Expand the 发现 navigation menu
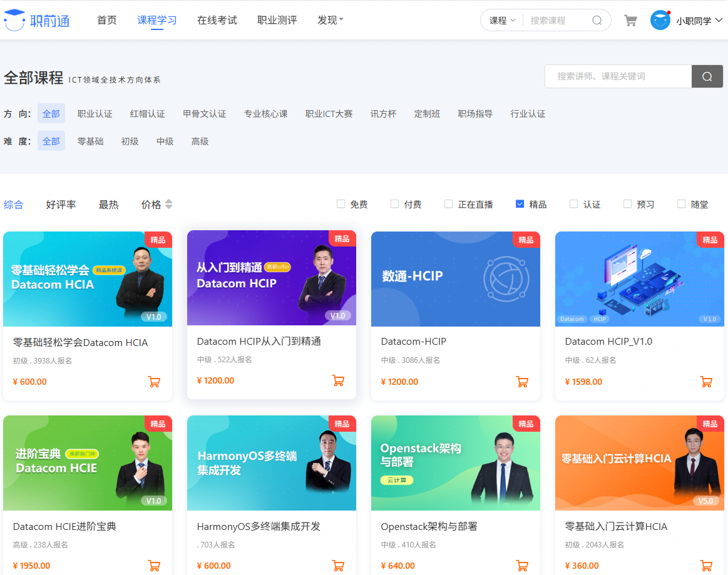This screenshot has height=575, width=728. click(x=331, y=20)
